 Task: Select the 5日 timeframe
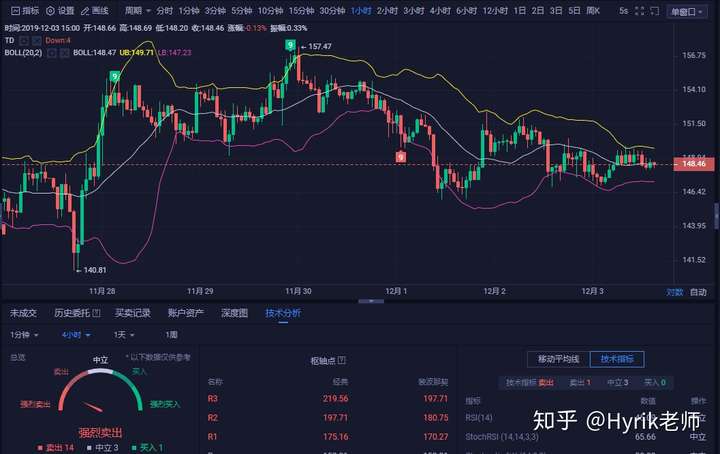click(574, 11)
